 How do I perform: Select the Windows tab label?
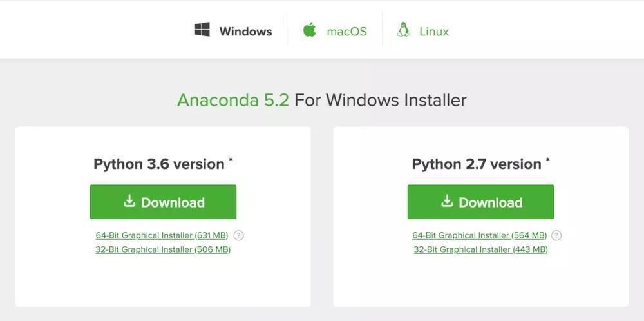[245, 31]
